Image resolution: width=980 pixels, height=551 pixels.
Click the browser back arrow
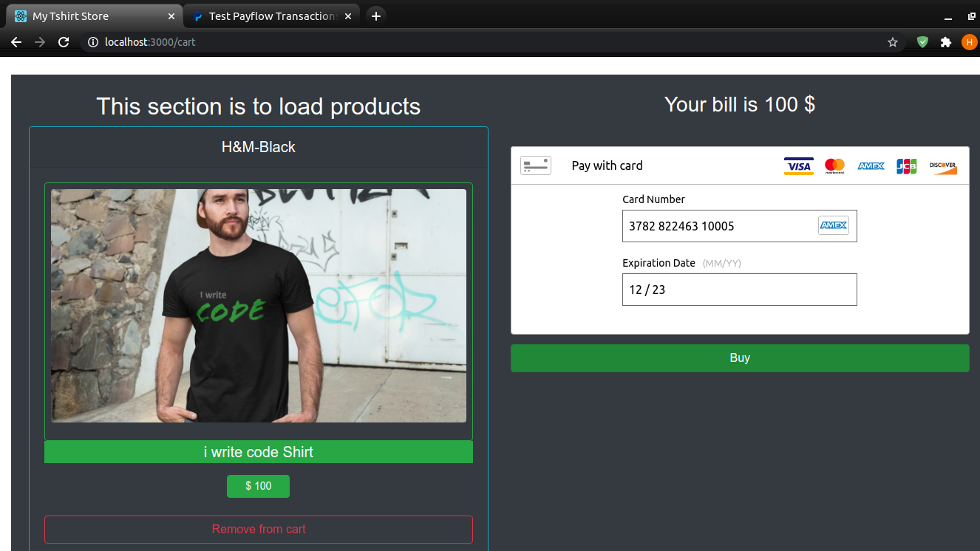pyautogui.click(x=16, y=42)
